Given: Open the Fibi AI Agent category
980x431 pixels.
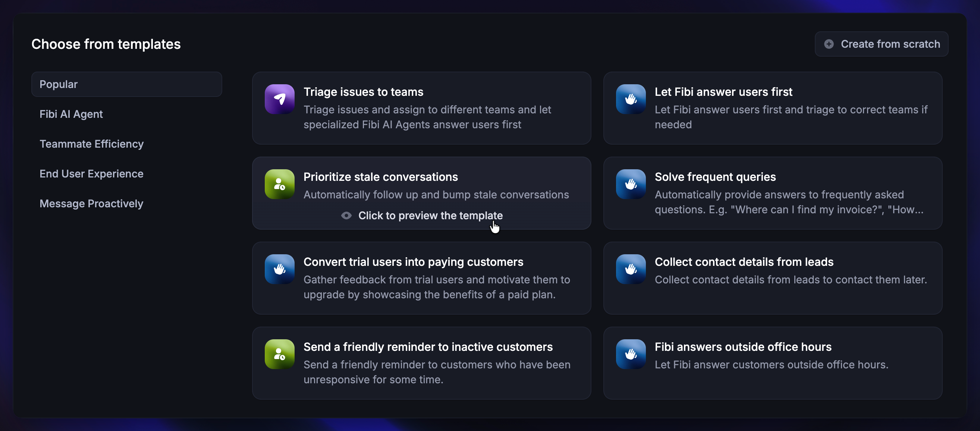Looking at the screenshot, I should (71, 114).
